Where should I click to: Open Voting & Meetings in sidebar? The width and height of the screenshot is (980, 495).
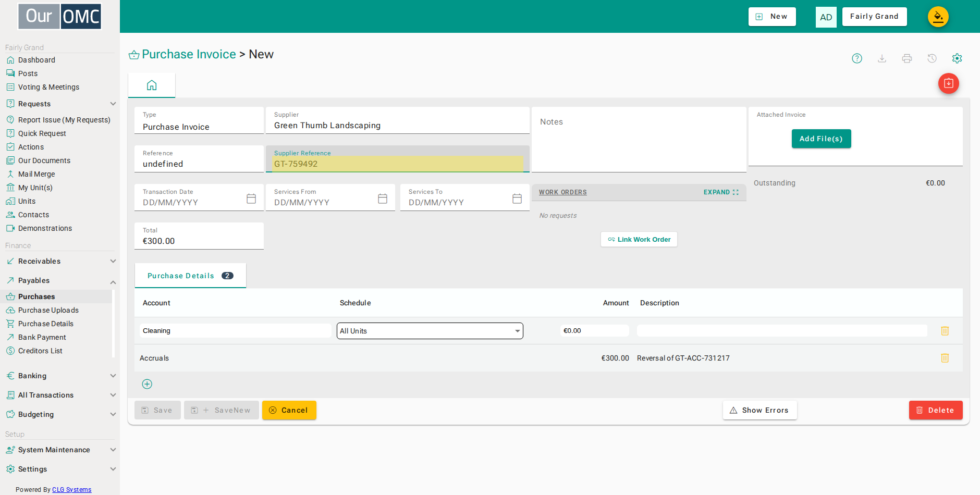click(48, 87)
